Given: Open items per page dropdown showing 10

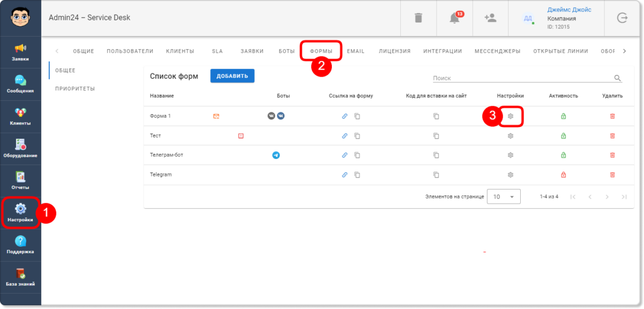Looking at the screenshot, I should pyautogui.click(x=504, y=196).
